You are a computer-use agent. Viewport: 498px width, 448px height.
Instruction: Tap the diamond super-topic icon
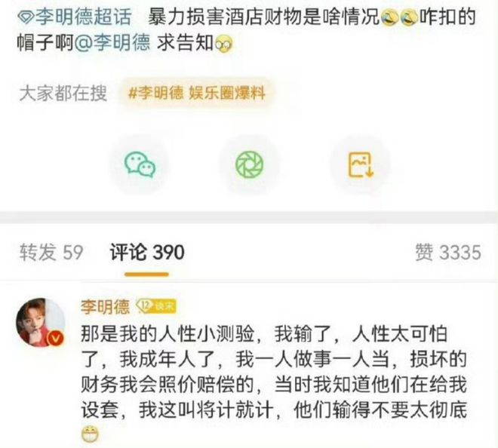26,17
